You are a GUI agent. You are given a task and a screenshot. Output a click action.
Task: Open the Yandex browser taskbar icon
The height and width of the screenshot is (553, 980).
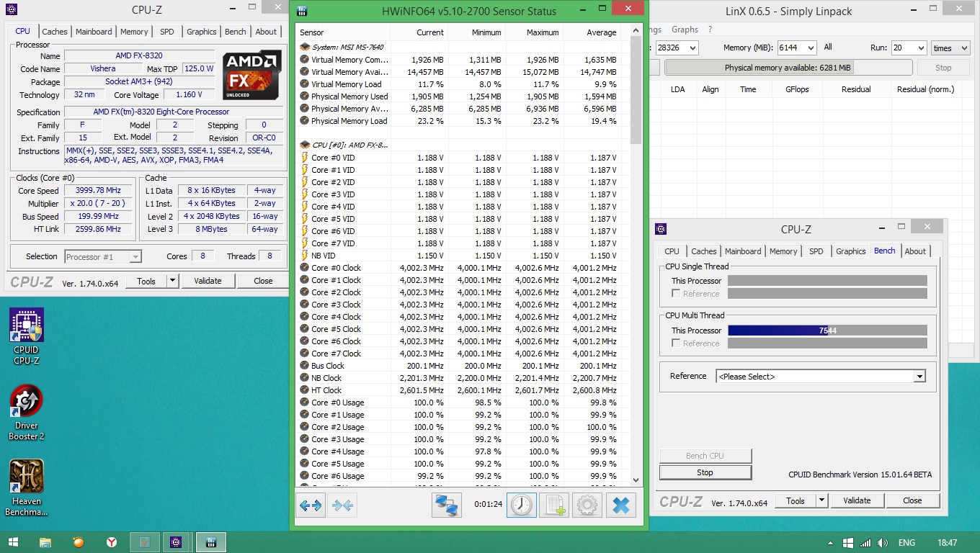112,542
